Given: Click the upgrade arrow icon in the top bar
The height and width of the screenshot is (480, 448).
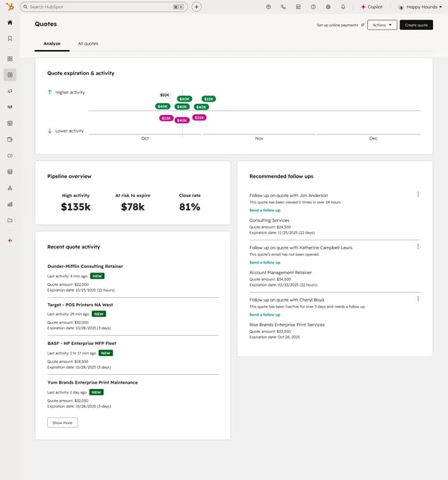Looking at the screenshot, I should coord(269,7).
